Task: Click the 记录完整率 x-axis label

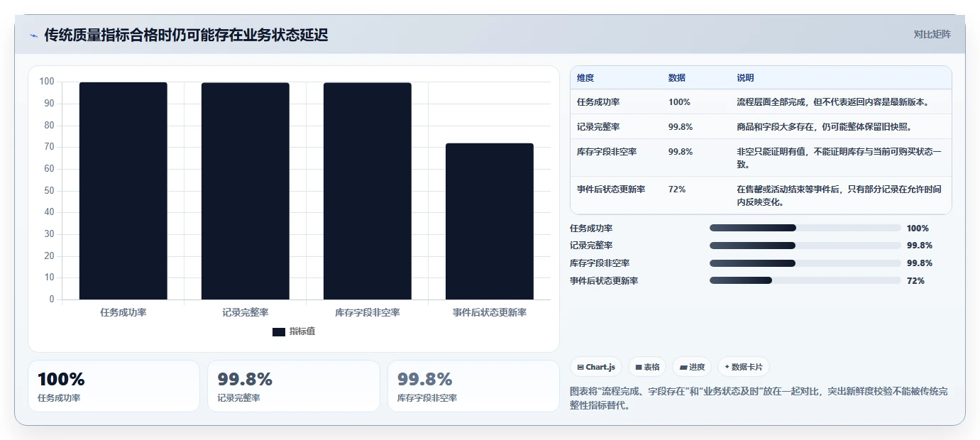Action: (x=246, y=312)
